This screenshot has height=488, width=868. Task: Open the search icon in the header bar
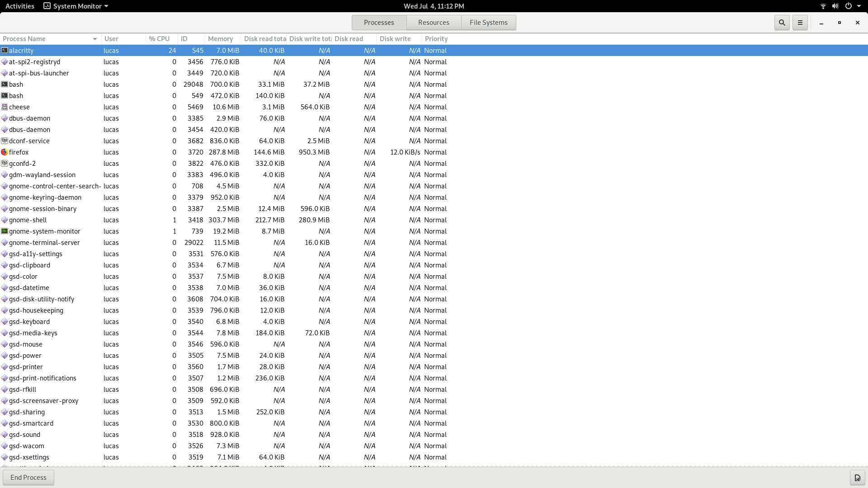781,22
